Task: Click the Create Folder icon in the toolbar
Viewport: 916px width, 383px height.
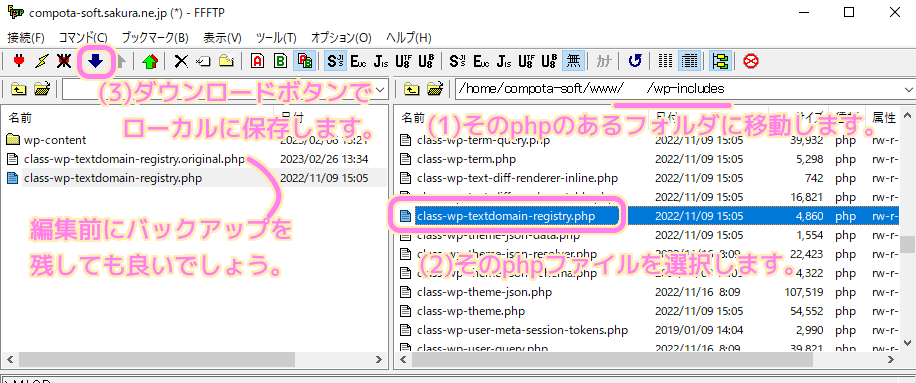Action: (x=226, y=61)
